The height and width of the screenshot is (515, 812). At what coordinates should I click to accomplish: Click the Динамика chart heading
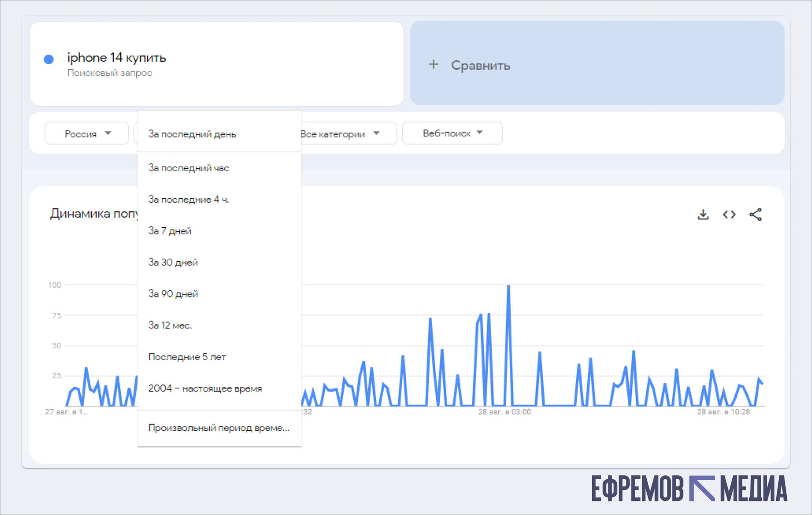coord(94,213)
